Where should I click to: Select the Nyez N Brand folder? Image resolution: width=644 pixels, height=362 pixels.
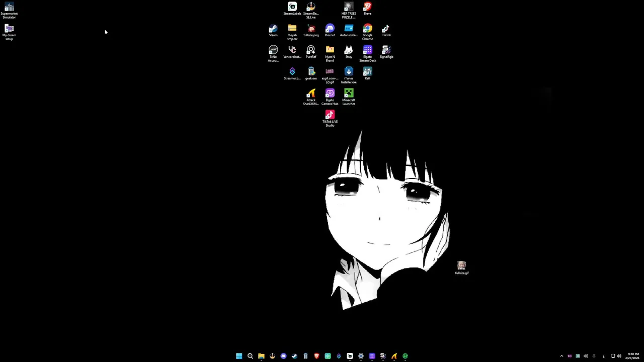click(x=330, y=54)
